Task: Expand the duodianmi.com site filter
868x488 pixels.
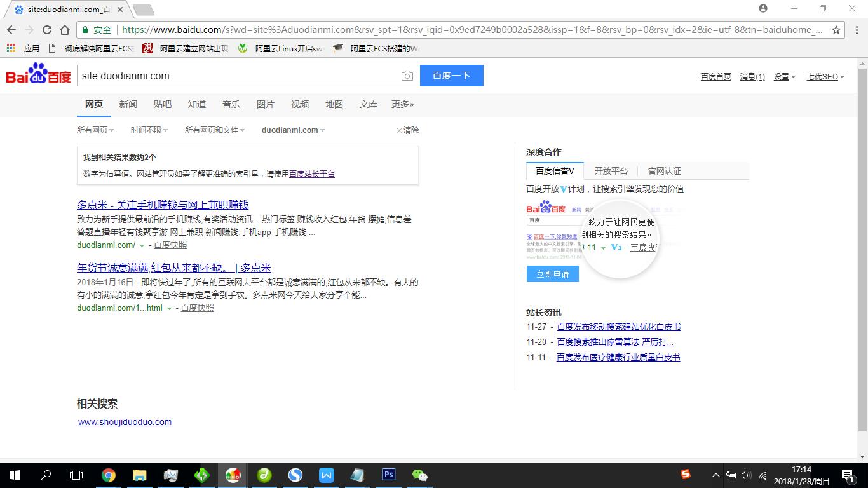Action: pyautogui.click(x=293, y=130)
